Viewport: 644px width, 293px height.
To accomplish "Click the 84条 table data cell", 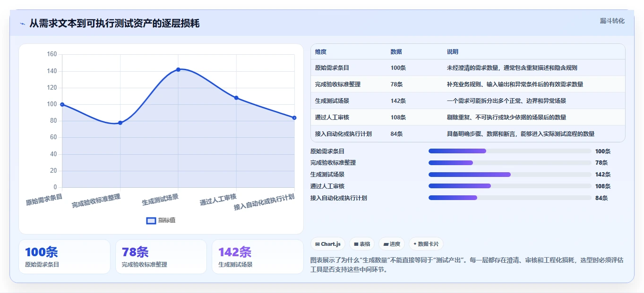I will [x=397, y=134].
